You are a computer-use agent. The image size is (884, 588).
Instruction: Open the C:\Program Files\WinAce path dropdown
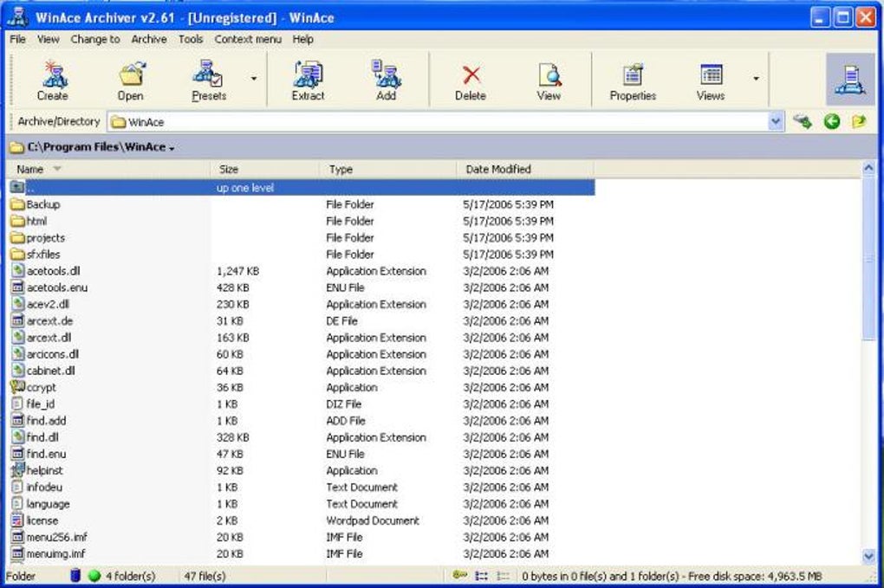click(x=172, y=148)
